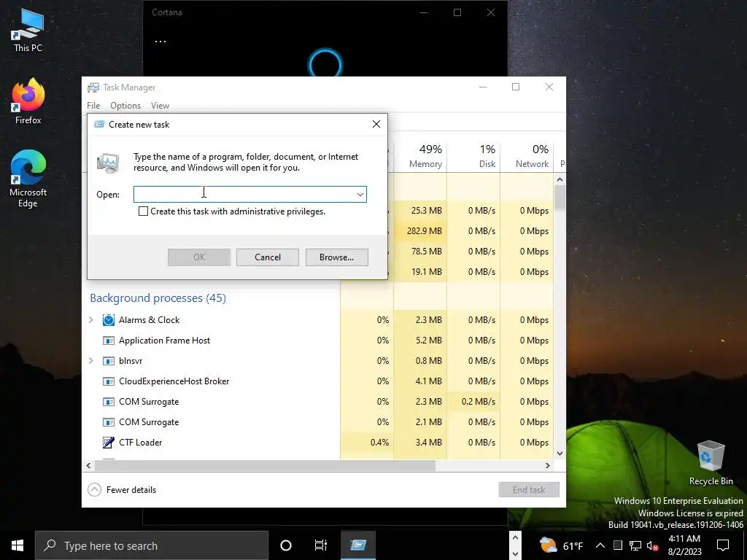Click the Alarms & Clock process icon
Viewport: 747px width, 560px height.
click(109, 320)
